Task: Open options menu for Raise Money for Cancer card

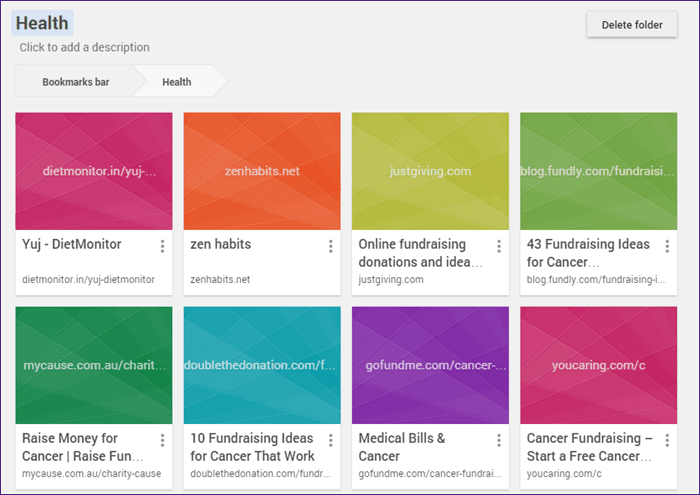Action: pos(162,441)
